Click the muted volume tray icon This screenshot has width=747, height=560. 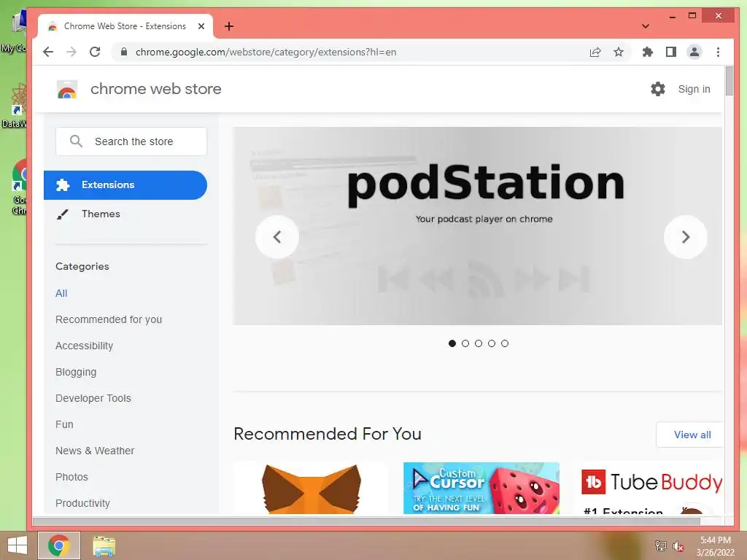point(678,546)
